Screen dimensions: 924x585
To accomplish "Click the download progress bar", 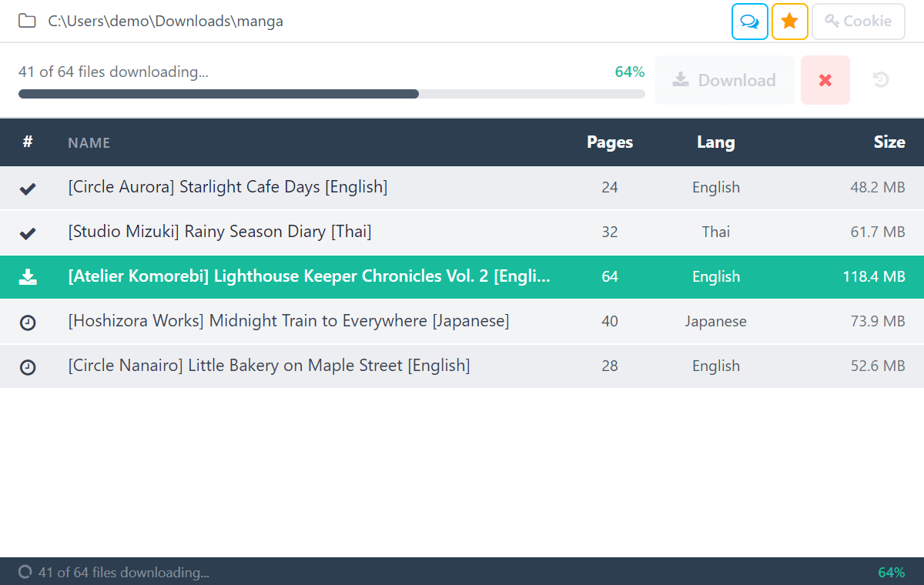I will [x=332, y=94].
